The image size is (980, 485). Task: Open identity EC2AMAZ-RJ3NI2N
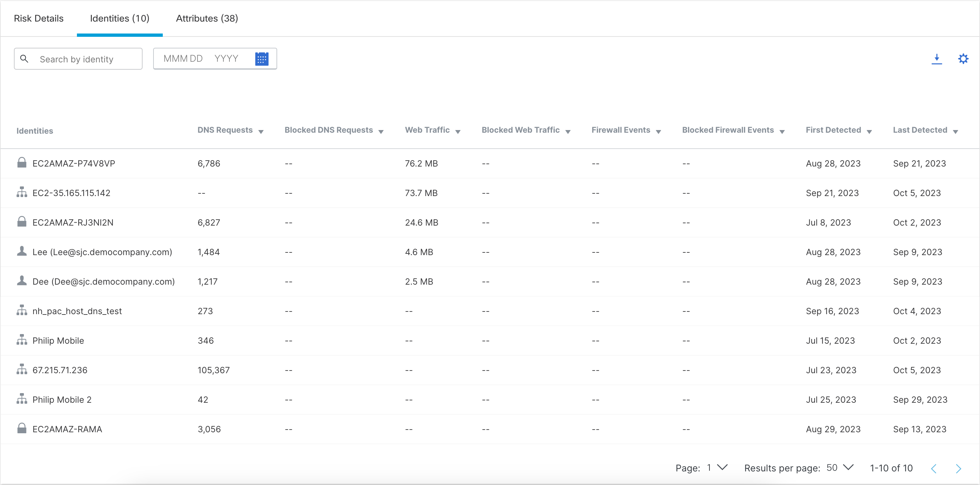point(73,222)
